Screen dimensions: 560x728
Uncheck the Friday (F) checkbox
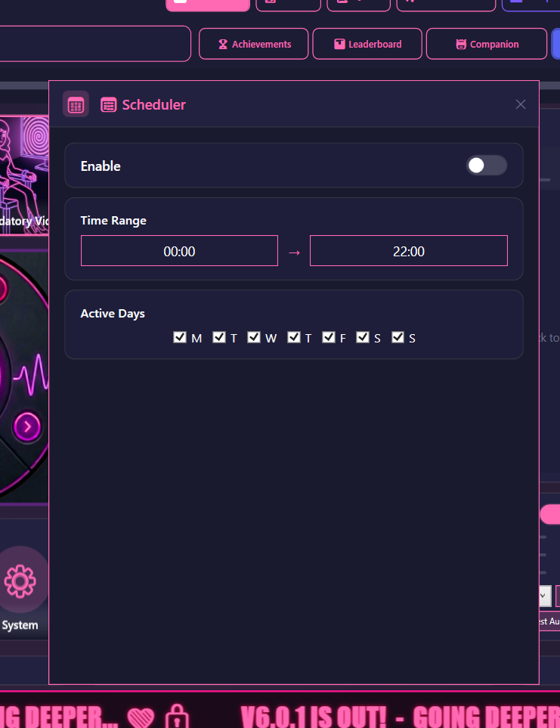click(329, 337)
